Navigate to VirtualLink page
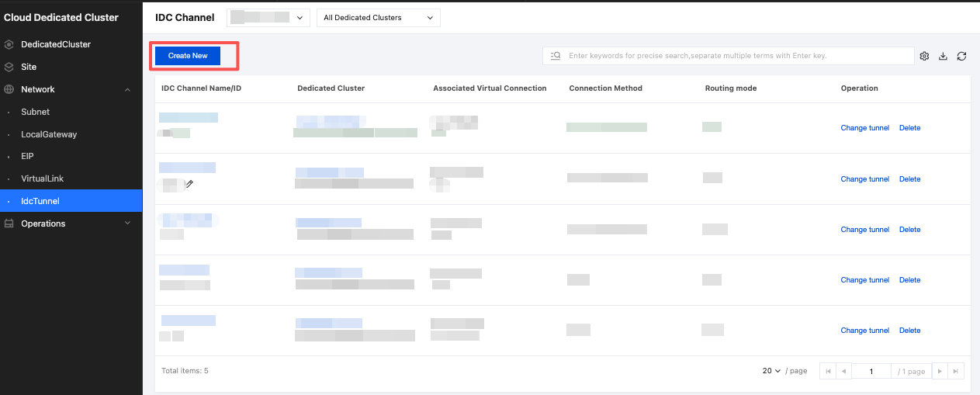This screenshot has width=980, height=395. (x=42, y=178)
